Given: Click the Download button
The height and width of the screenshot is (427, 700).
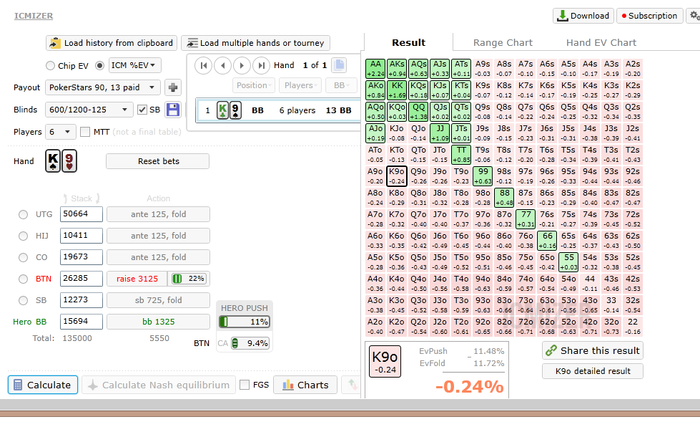Looking at the screenshot, I should (583, 16).
